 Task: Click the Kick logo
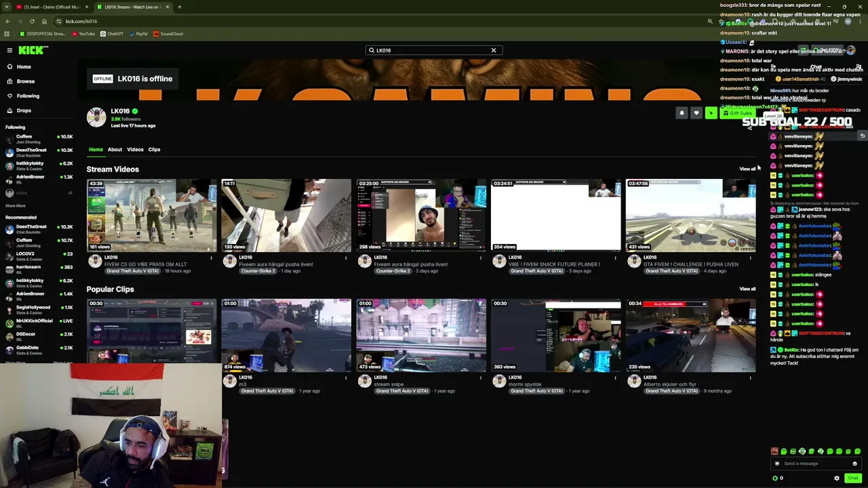33,50
